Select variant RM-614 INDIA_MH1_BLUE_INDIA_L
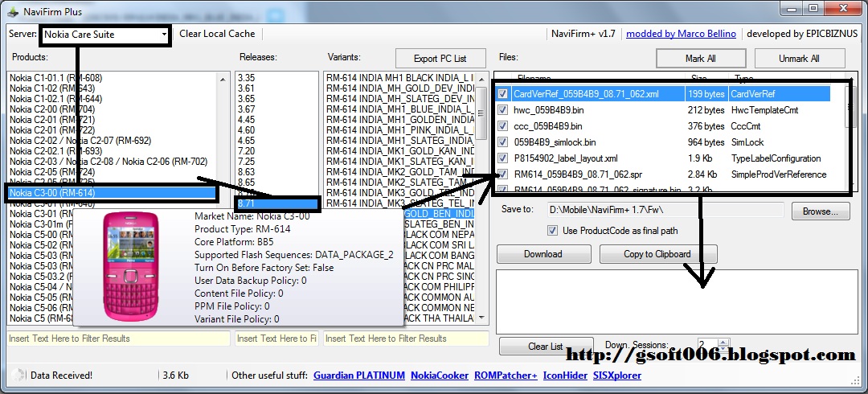 399,109
